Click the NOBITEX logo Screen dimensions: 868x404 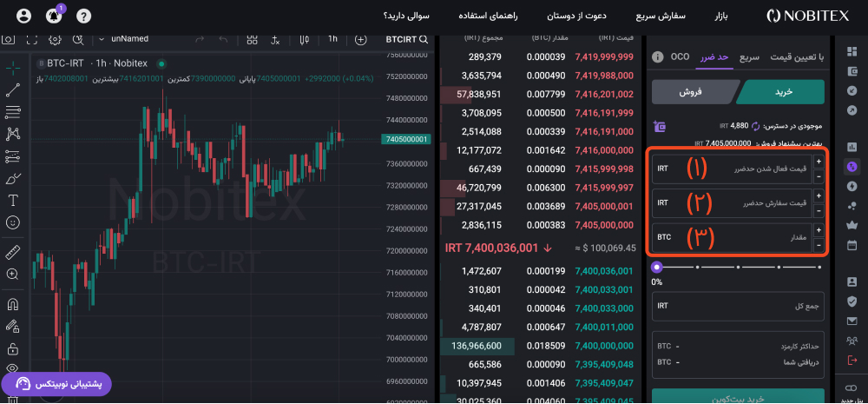tap(807, 16)
